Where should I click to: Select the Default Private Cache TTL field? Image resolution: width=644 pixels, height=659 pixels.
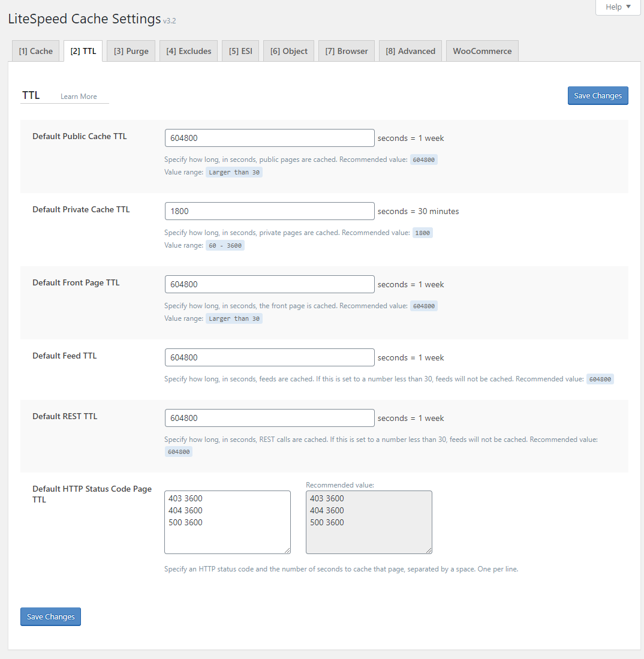pos(269,211)
